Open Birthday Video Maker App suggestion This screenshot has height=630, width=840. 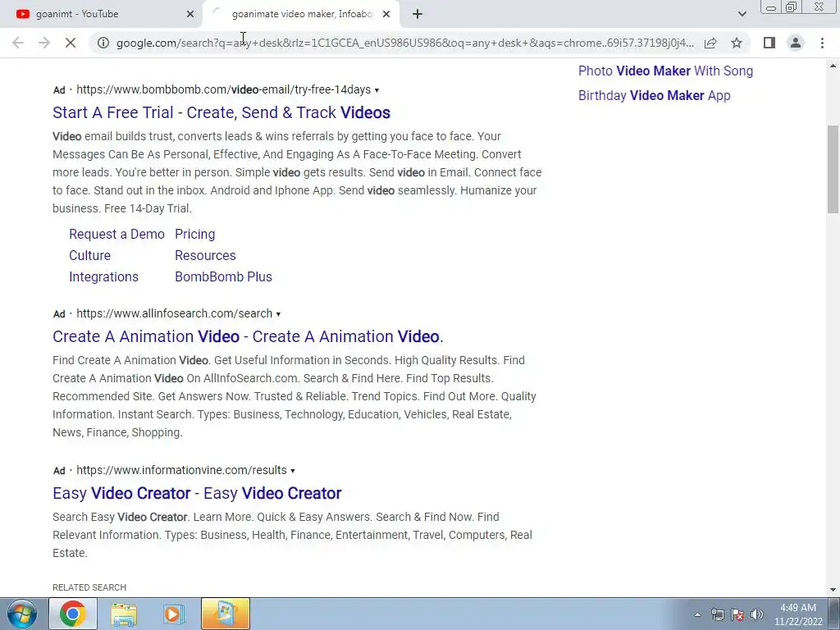655,95
